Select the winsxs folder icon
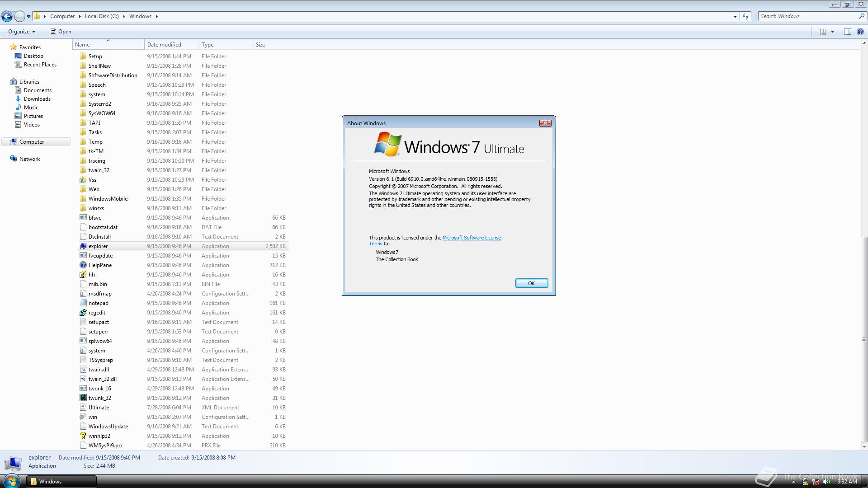Image resolution: width=868 pixels, height=488 pixels. coord(83,208)
